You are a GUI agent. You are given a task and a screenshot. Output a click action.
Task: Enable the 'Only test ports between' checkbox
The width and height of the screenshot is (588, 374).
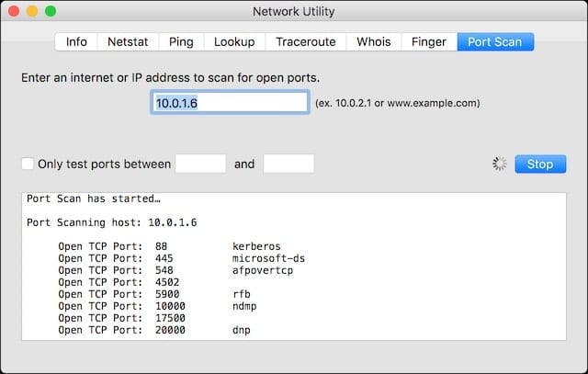coord(28,164)
